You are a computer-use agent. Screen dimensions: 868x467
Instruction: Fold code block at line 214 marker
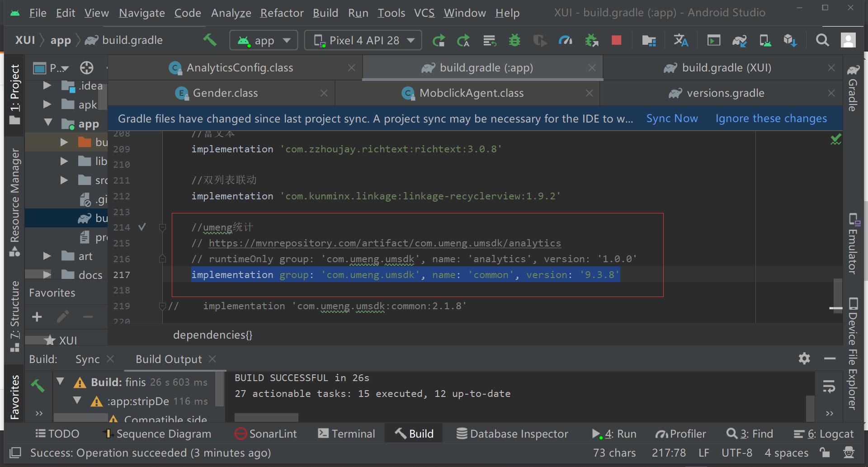point(163,227)
